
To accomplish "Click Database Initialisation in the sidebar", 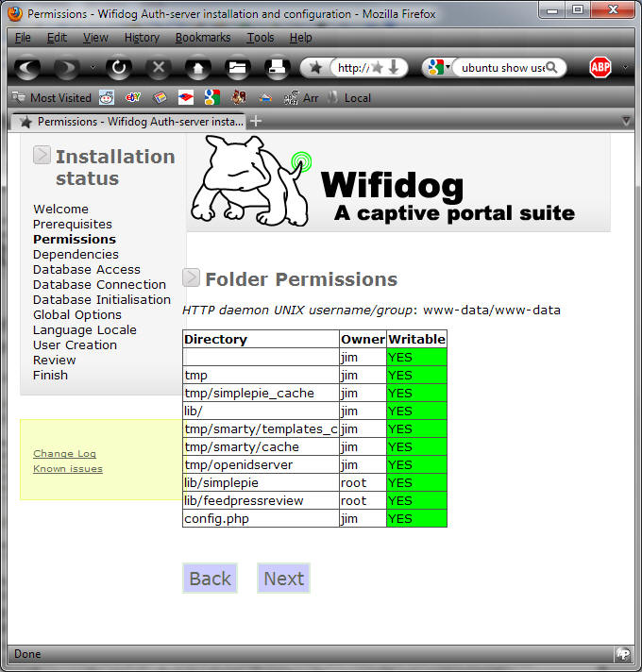I will 102,299.
